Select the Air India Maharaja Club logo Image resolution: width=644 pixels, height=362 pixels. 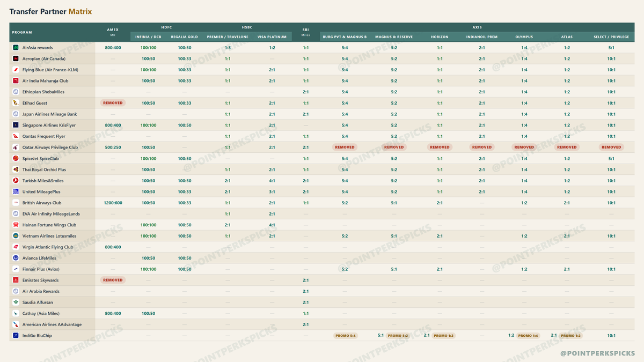point(16,81)
